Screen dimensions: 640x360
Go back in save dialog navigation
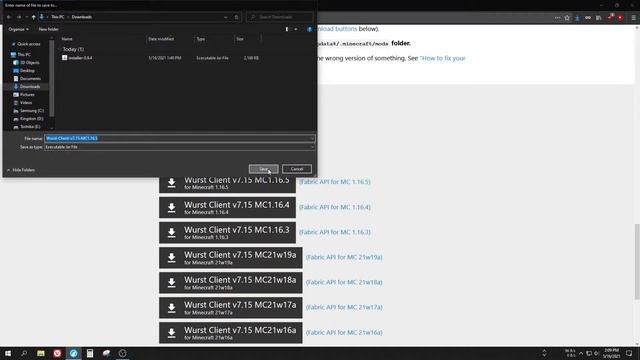point(9,17)
